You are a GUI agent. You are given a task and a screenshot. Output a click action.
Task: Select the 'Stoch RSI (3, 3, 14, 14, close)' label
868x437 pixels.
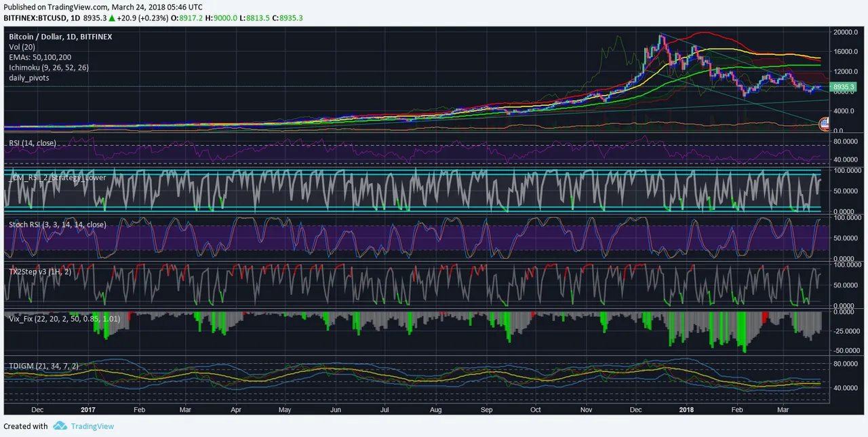[58, 224]
